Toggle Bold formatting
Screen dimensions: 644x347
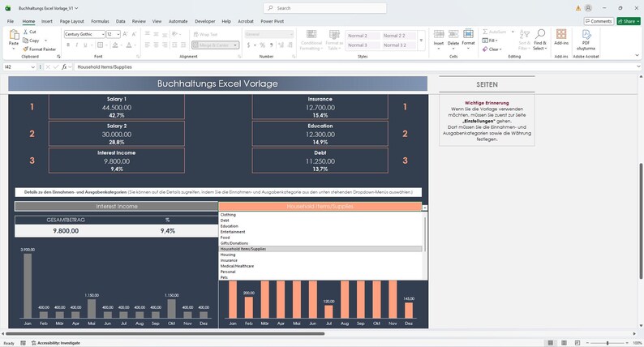pos(68,45)
